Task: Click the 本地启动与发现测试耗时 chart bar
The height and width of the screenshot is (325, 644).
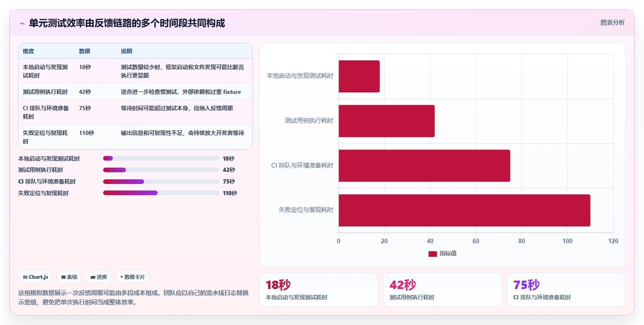Action: pyautogui.click(x=359, y=76)
